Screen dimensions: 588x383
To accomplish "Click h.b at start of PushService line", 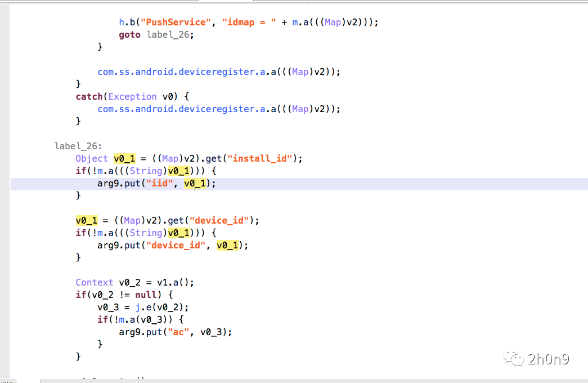I will coord(127,22).
